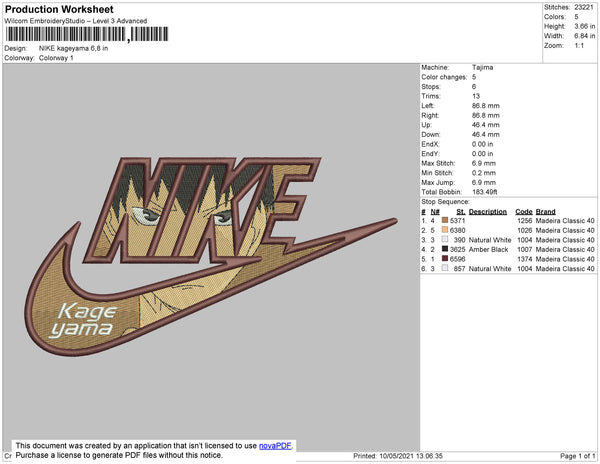Click the color swatch for thread 6380

(x=445, y=230)
